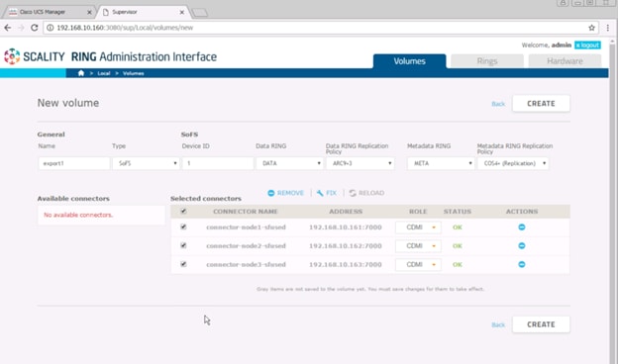Switch to the Volumes tab
Viewport: 618px width, 364px height.
pyautogui.click(x=409, y=61)
